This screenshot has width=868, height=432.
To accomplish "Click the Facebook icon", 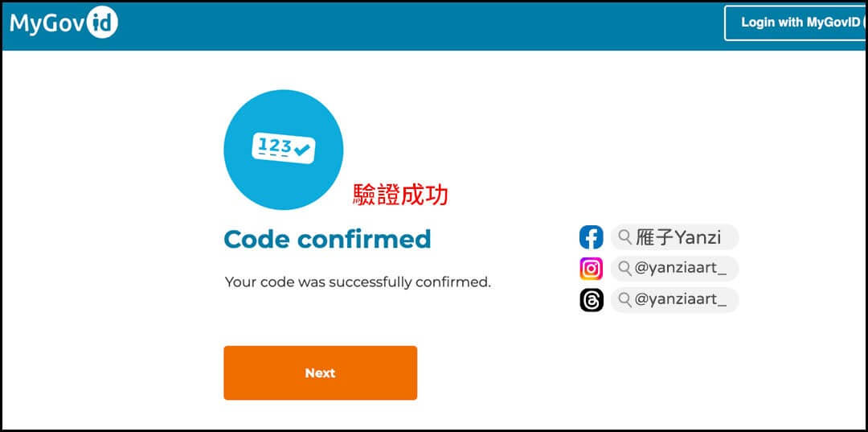I will coord(592,237).
